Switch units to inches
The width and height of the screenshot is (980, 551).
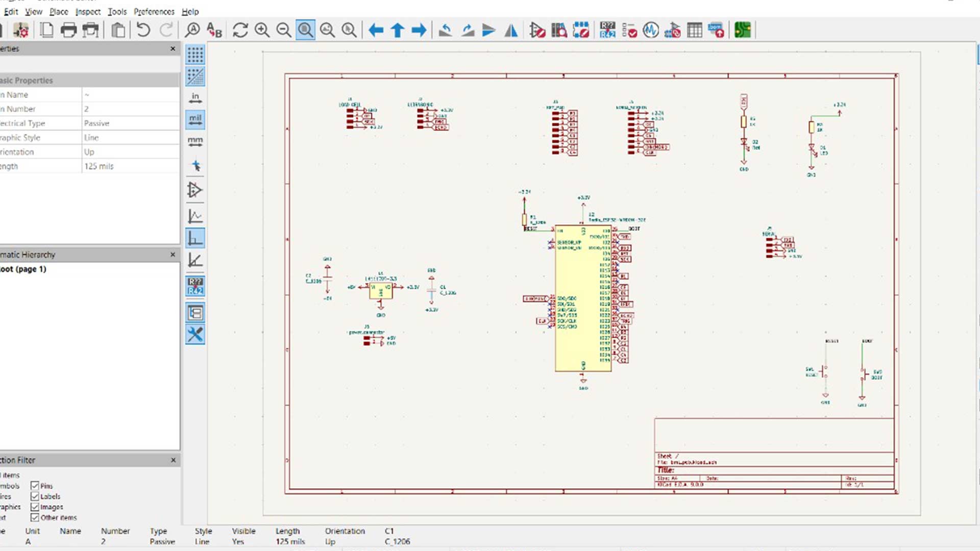[195, 98]
